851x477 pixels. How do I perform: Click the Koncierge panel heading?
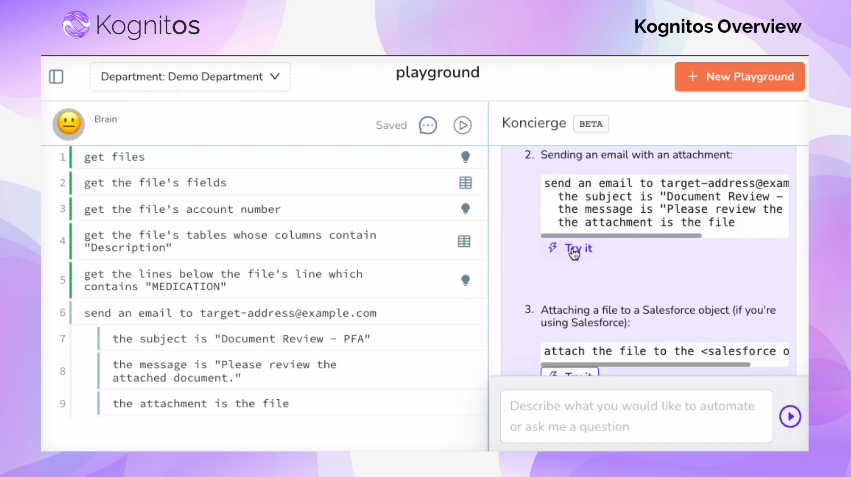point(534,123)
